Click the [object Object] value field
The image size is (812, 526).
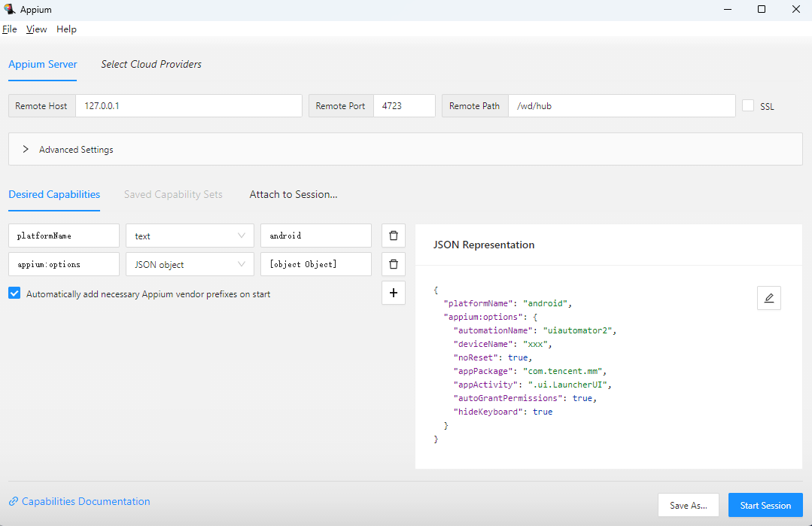click(x=316, y=264)
